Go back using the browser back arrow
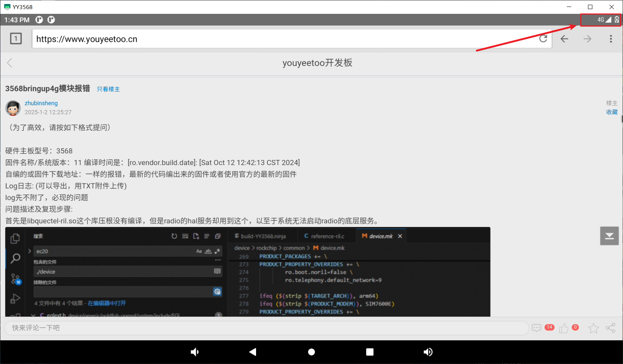This screenshot has height=364, width=623. (x=564, y=39)
